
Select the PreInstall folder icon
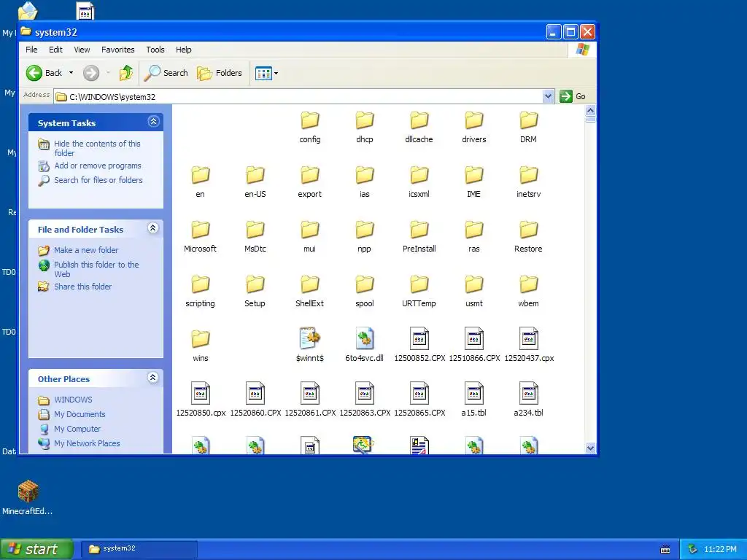(419, 230)
